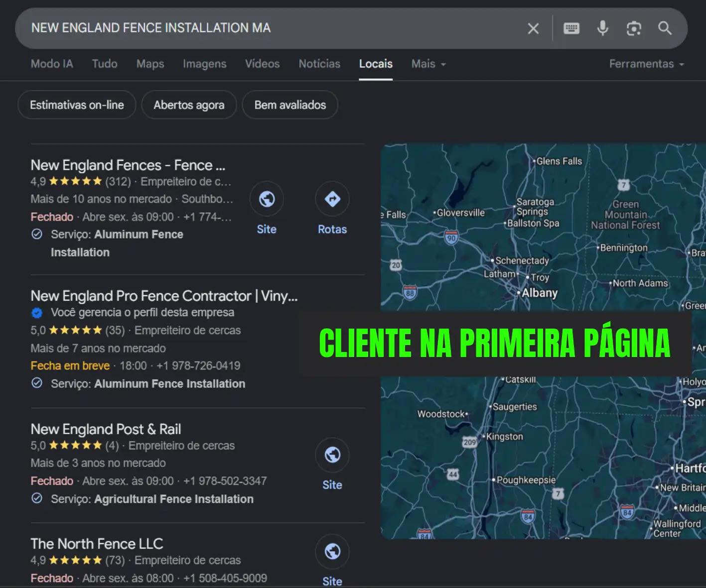This screenshot has height=588, width=706.
Task: Click the star rating of New England Fences
Action: (x=75, y=181)
